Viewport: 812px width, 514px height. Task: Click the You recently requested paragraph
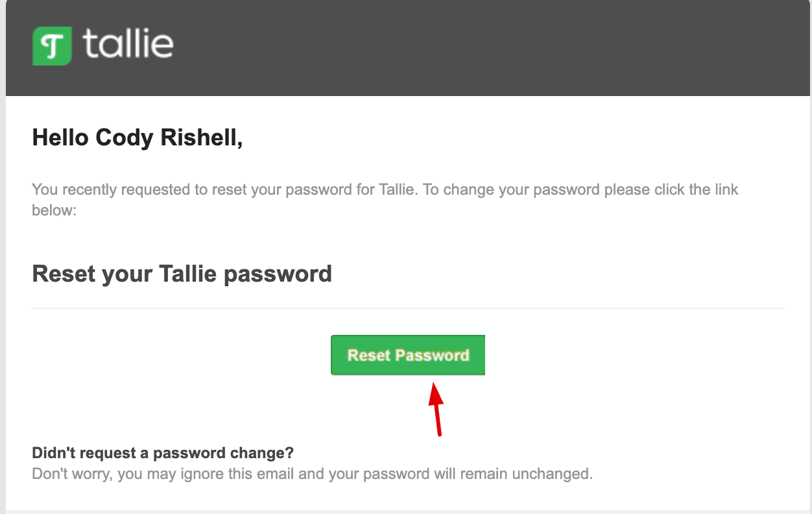pyautogui.click(x=385, y=200)
